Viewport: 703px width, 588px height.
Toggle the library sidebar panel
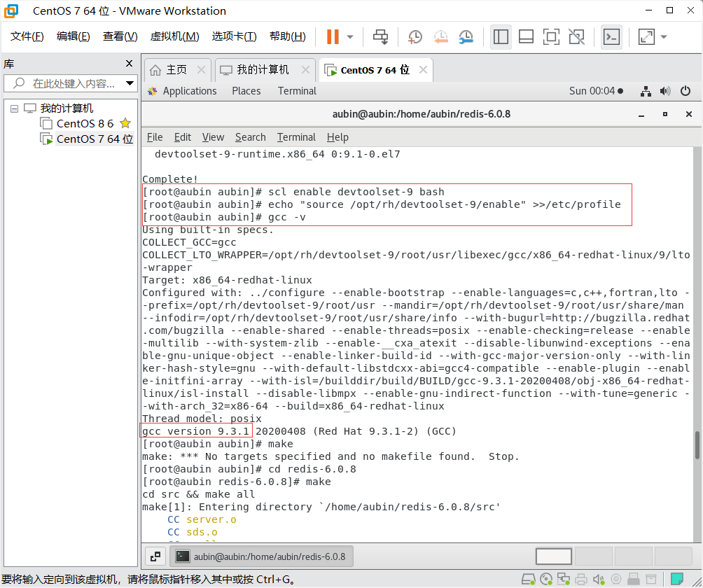(501, 36)
